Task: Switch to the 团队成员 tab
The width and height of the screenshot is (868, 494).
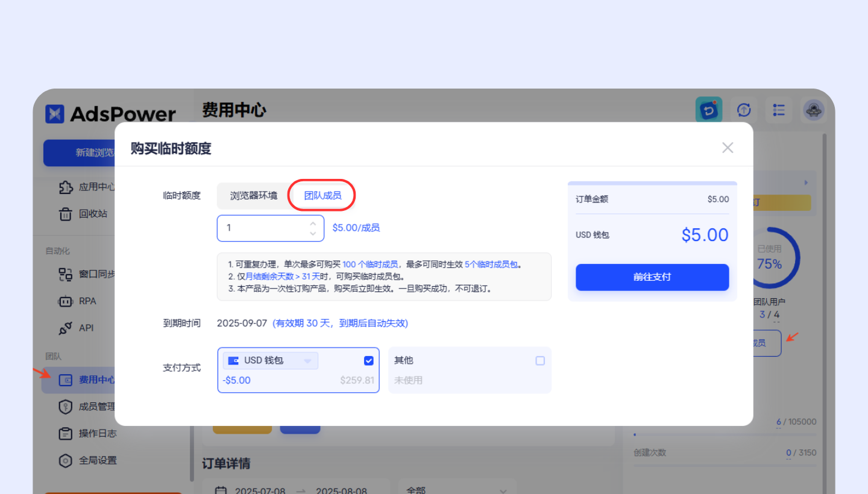Action: 322,196
